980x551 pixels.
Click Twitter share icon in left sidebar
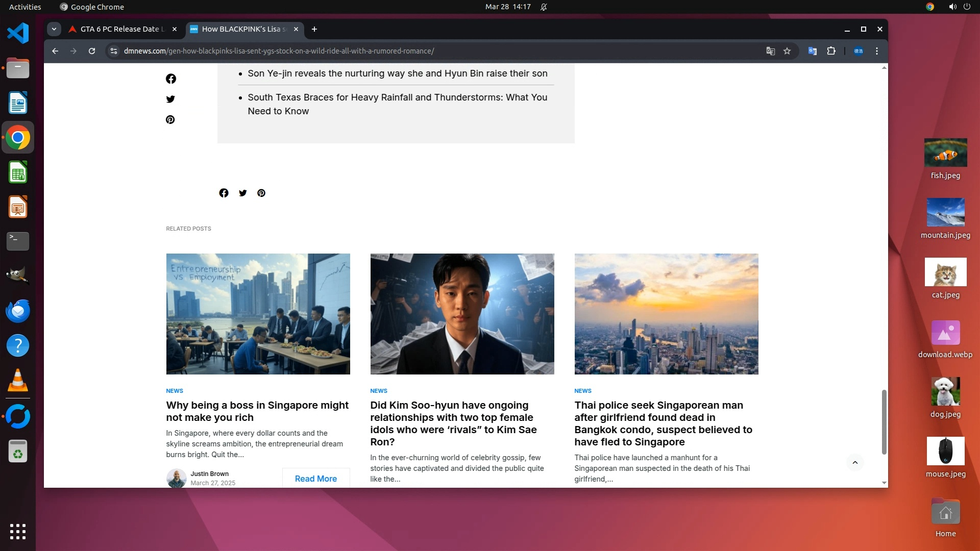170,99
